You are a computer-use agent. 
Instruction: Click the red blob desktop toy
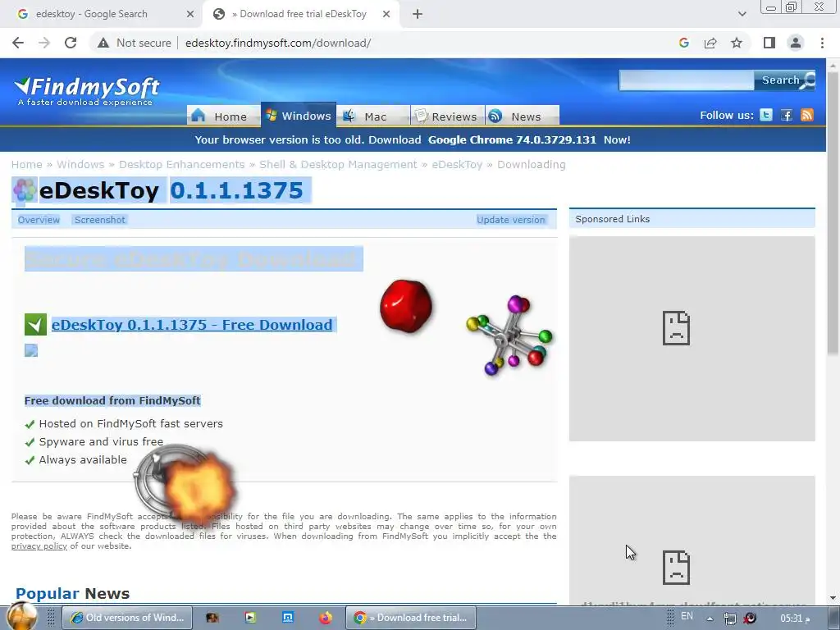pos(406,306)
